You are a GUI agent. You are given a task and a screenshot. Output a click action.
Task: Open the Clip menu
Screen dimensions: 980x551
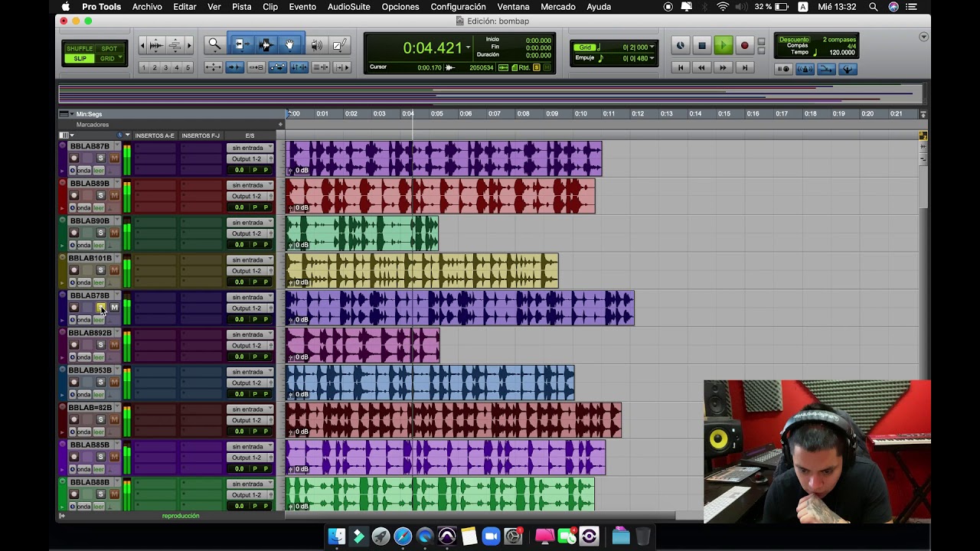pos(270,7)
